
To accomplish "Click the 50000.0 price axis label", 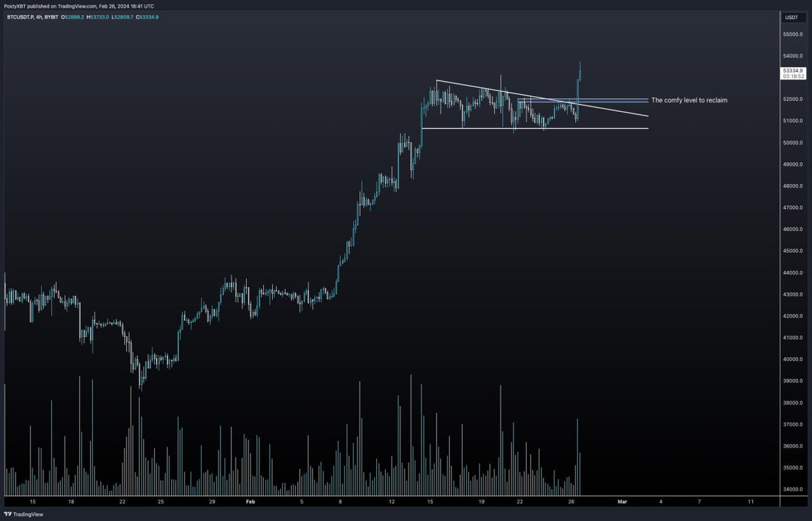I will point(793,143).
